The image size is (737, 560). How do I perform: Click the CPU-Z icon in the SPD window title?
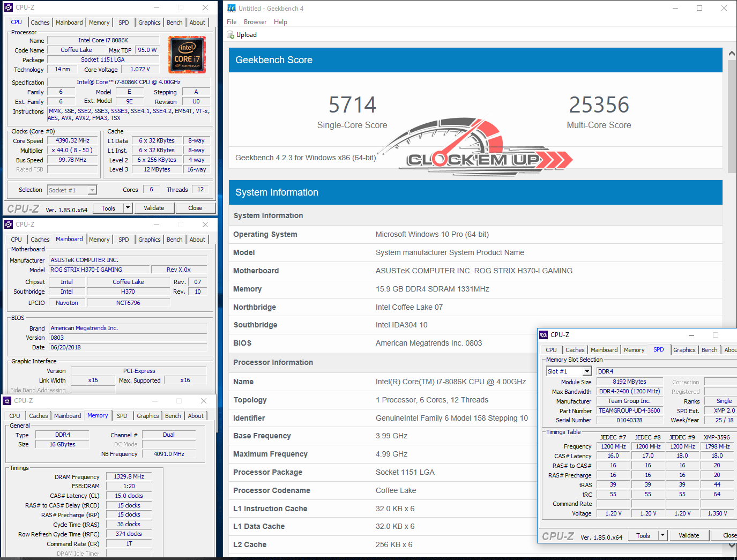click(544, 335)
